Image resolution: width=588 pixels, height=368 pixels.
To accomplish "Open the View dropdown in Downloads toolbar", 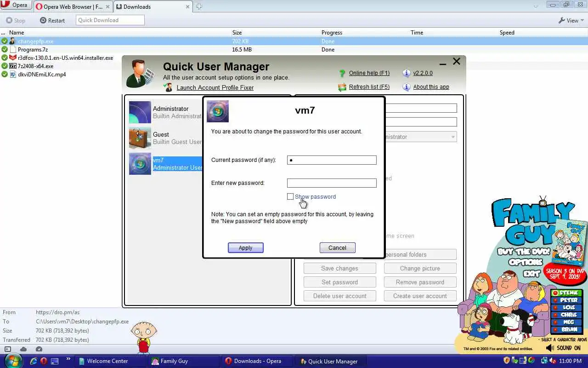I will pyautogui.click(x=571, y=20).
